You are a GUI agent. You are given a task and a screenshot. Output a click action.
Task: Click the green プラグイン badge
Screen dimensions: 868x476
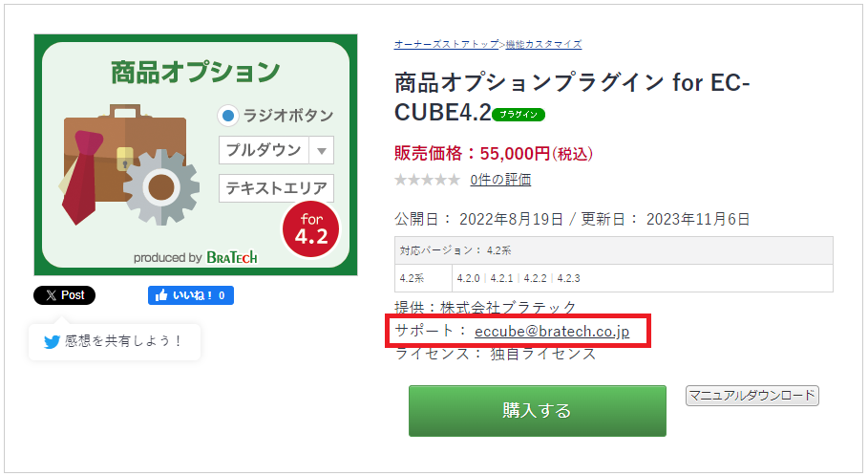tap(519, 114)
